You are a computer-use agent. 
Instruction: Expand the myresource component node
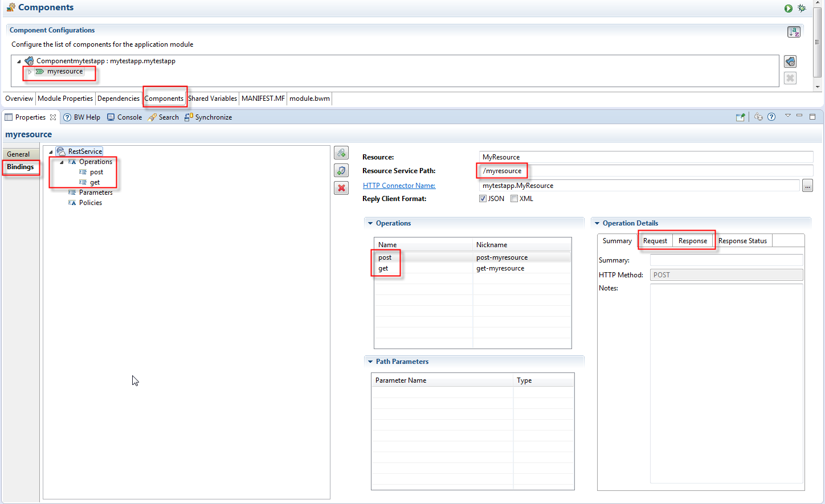(30, 72)
